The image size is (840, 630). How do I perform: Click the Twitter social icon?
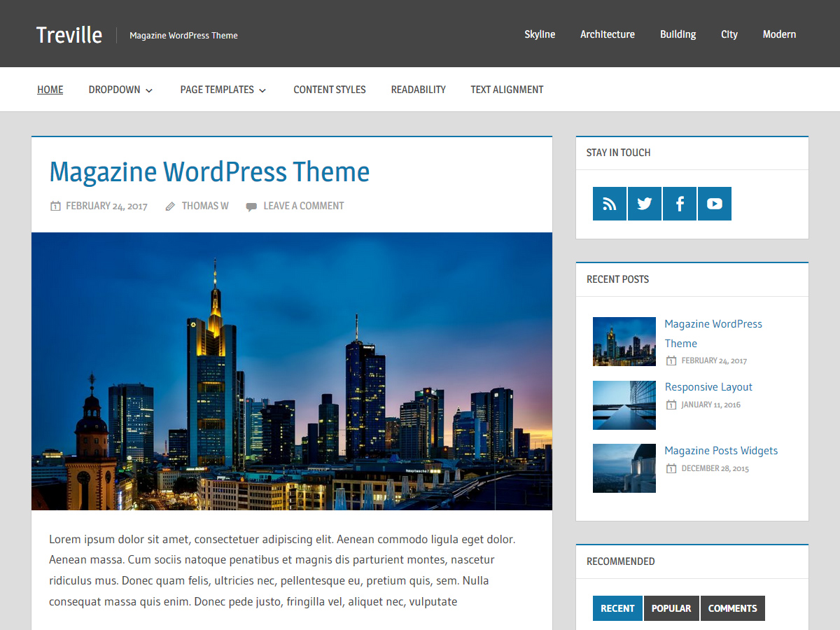pyautogui.click(x=644, y=203)
